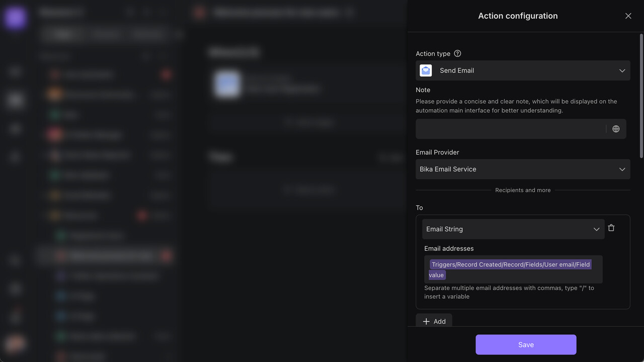Open the Action type dropdown
Image resolution: width=644 pixels, height=362 pixels.
click(x=523, y=70)
